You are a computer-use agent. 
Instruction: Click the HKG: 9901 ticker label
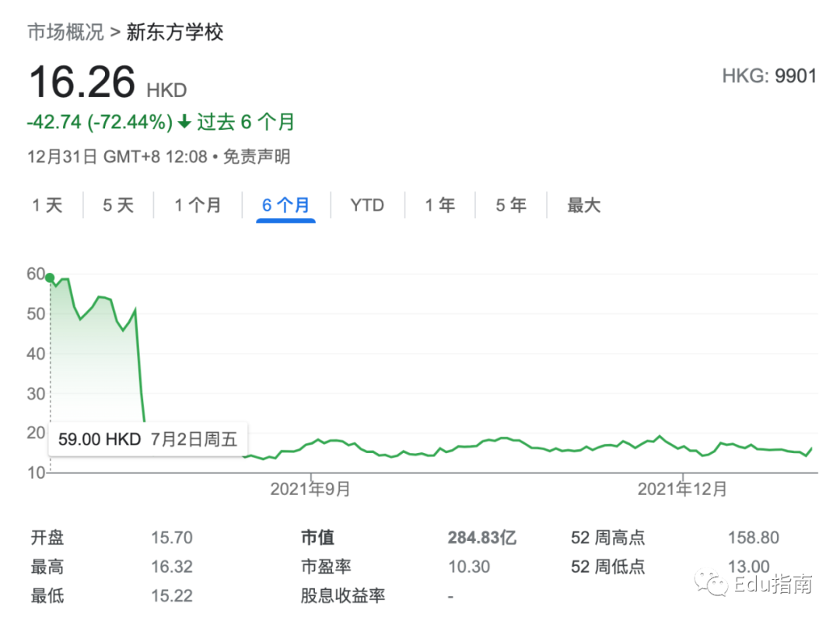[769, 76]
